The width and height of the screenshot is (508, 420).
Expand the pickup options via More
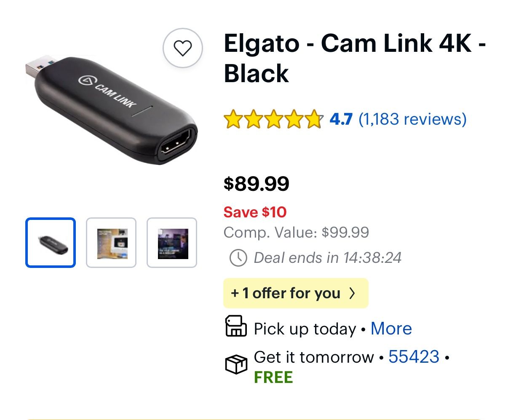coord(391,328)
